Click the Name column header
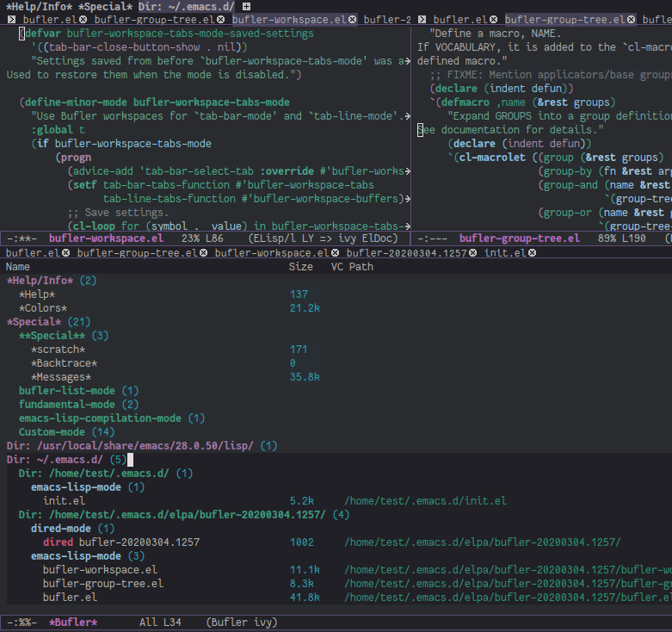This screenshot has width=672, height=632. pyautogui.click(x=17, y=267)
